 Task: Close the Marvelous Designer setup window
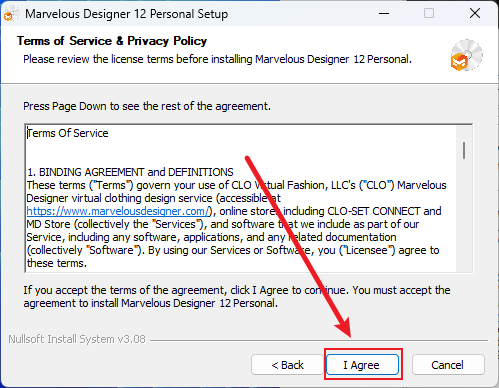click(x=475, y=14)
